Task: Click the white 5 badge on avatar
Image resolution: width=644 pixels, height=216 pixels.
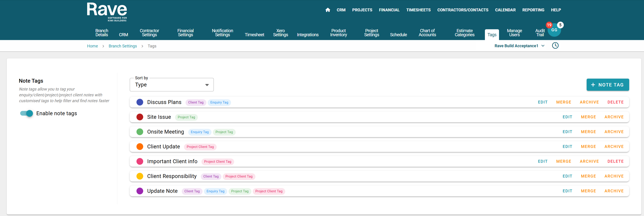Action: [560, 25]
